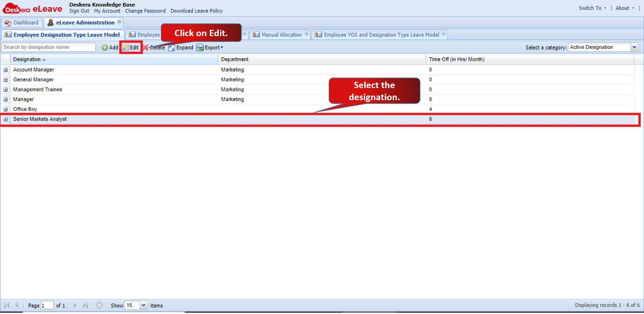Image resolution: width=644 pixels, height=314 pixels.
Task: Click Marketing cell in Account Manager row
Action: [322, 70]
